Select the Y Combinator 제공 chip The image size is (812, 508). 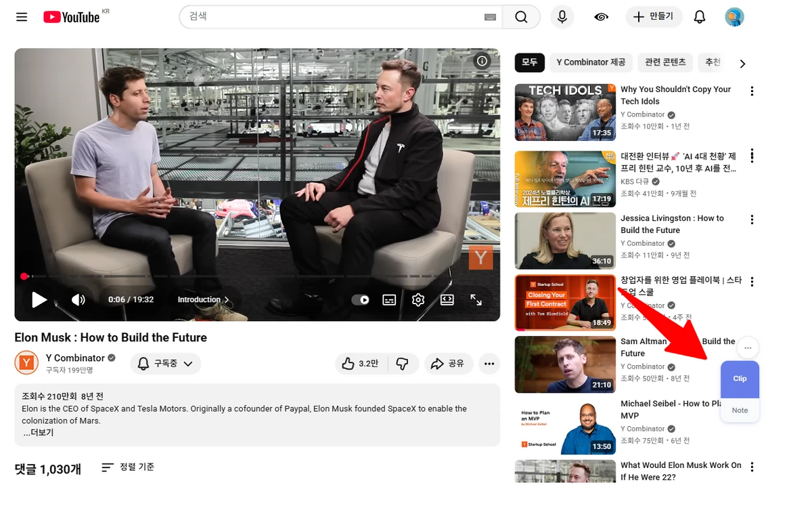[x=591, y=62]
